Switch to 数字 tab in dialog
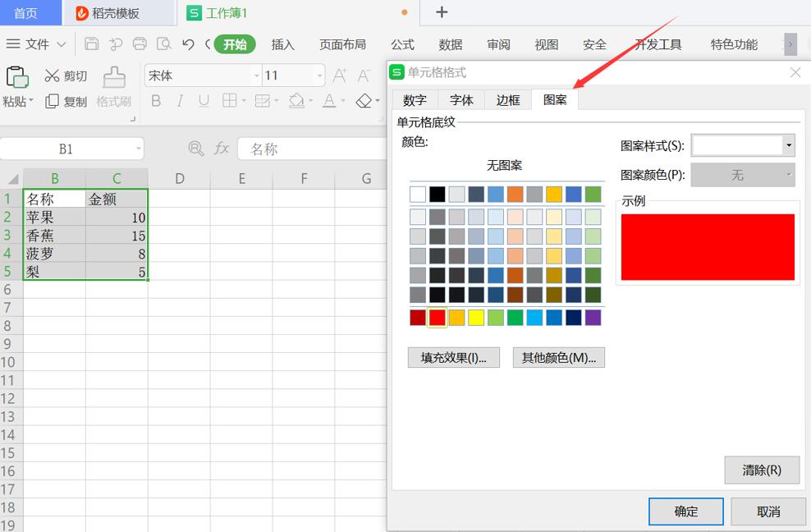The width and height of the screenshot is (811, 532). tap(415, 99)
